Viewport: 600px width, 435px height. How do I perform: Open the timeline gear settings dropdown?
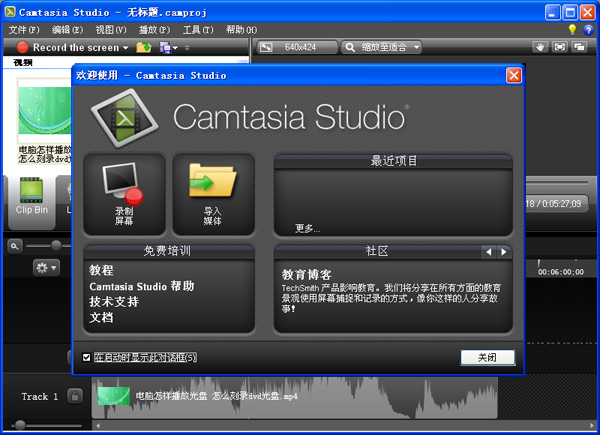(x=46, y=268)
